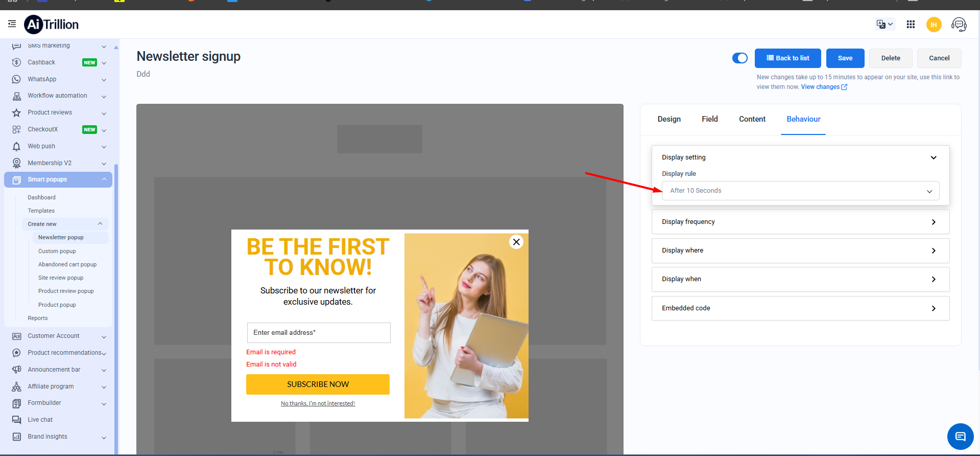Viewport: 980px width, 456px height.
Task: Collapse the Display setting section
Action: pos(933,157)
